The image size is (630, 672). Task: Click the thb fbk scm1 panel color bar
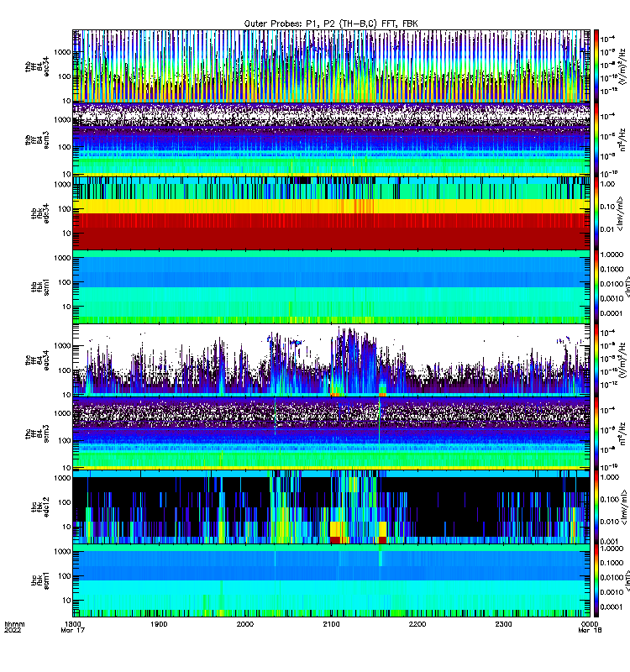(x=596, y=286)
